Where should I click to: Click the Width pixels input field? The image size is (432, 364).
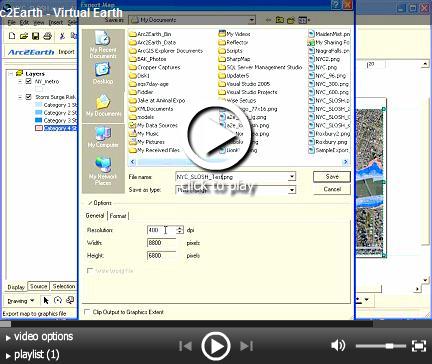[161, 243]
